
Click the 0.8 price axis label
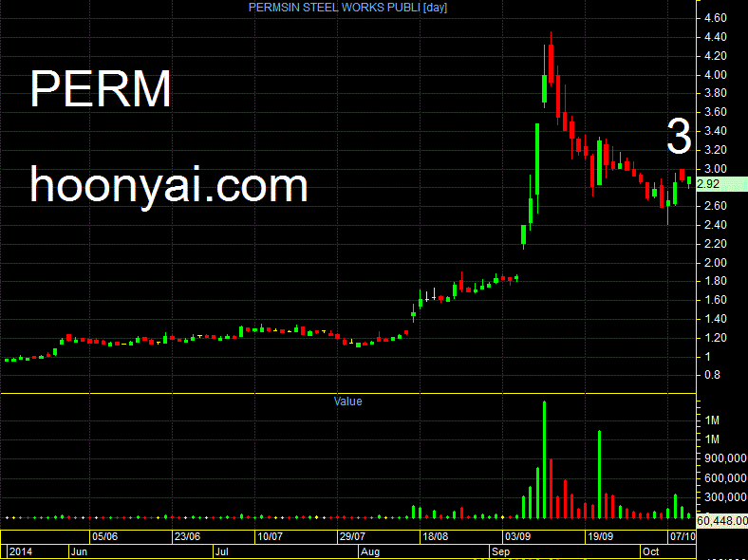click(x=712, y=375)
